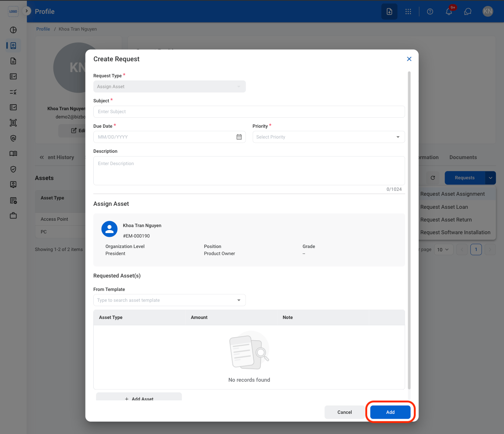Open the KN user avatar menu
This screenshot has width=504, height=434.
488,12
